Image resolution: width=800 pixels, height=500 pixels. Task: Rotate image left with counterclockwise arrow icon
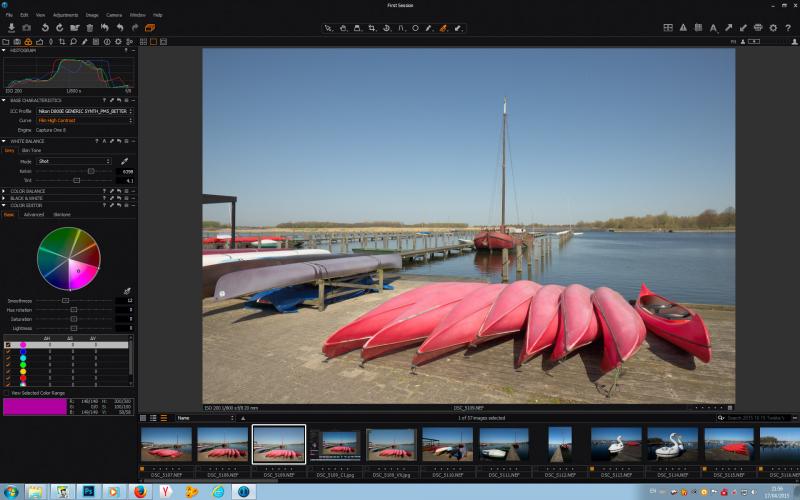pyautogui.click(x=45, y=28)
